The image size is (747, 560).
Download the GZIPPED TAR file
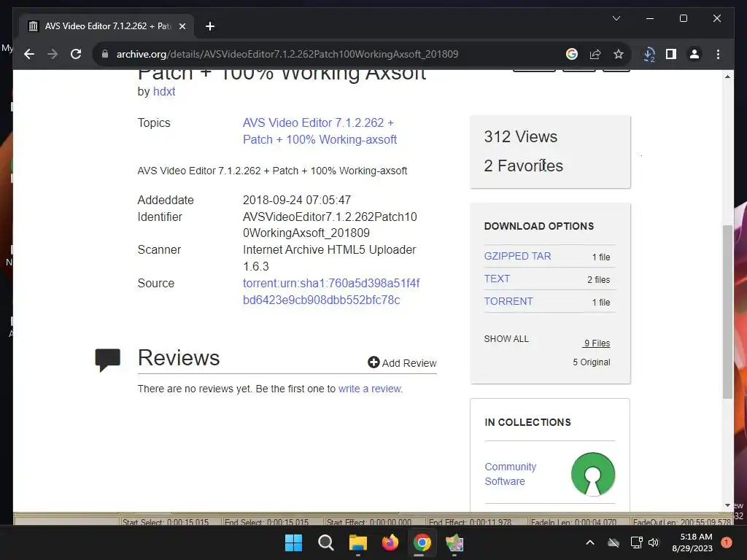pyautogui.click(x=517, y=256)
